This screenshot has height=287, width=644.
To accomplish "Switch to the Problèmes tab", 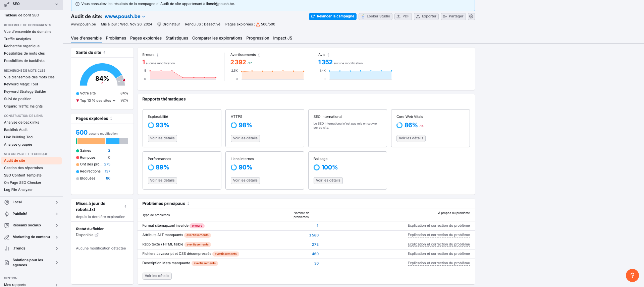I will (116, 38).
